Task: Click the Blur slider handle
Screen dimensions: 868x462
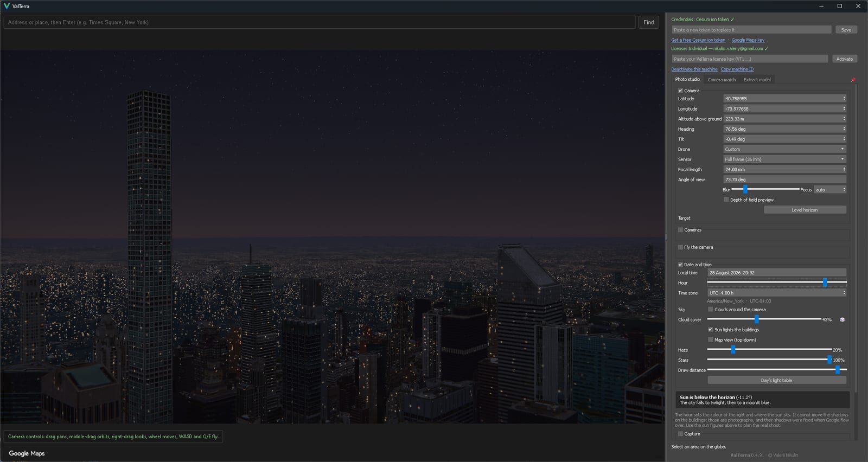Action: pos(745,189)
